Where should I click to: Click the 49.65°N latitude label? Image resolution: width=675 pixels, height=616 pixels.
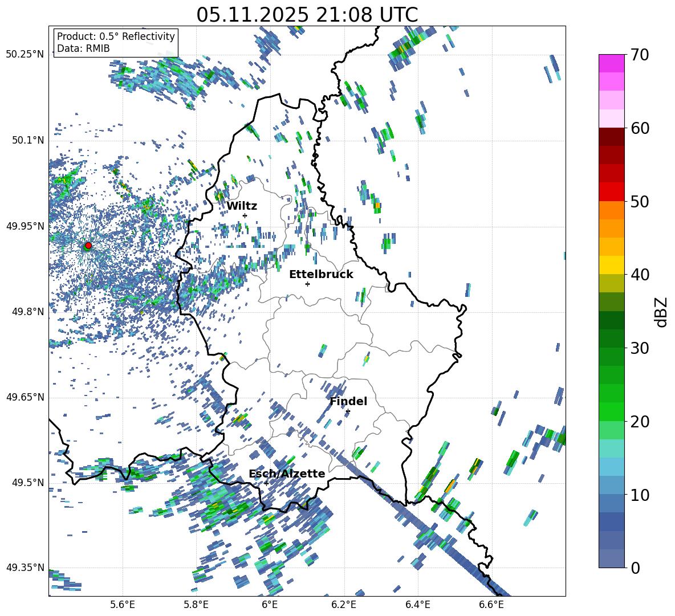pos(25,397)
